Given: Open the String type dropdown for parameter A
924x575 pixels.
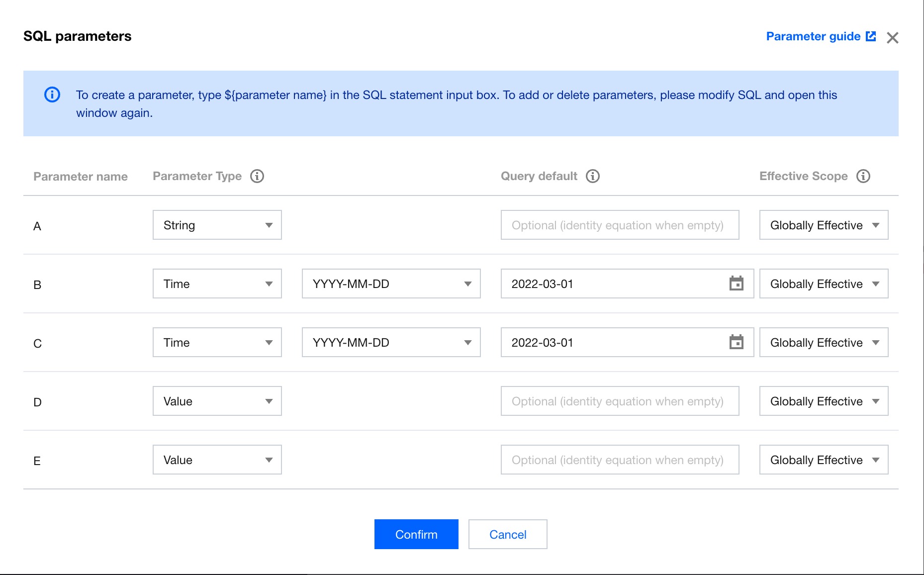Looking at the screenshot, I should pos(217,225).
